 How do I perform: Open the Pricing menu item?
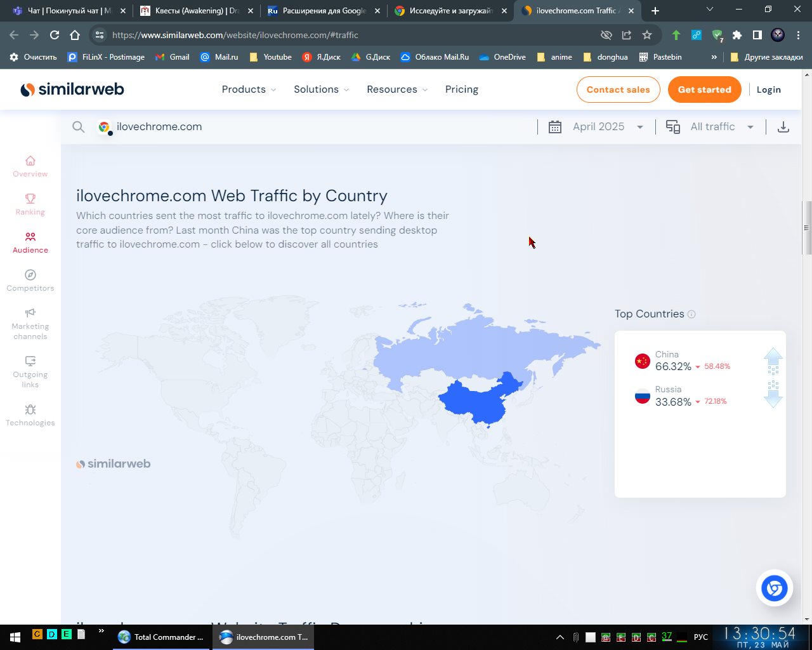click(x=462, y=90)
